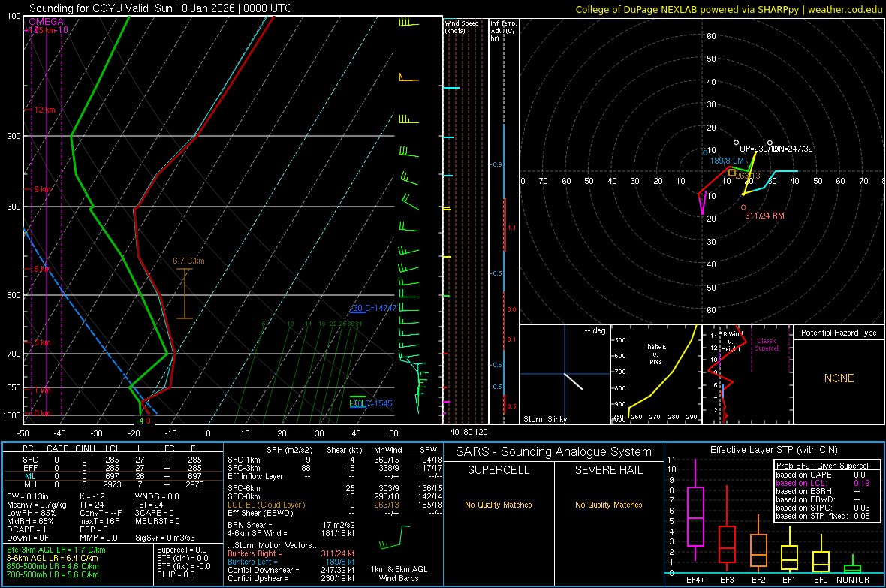Click the 'SigSvr = 0 m3/s3' value

pos(165,538)
